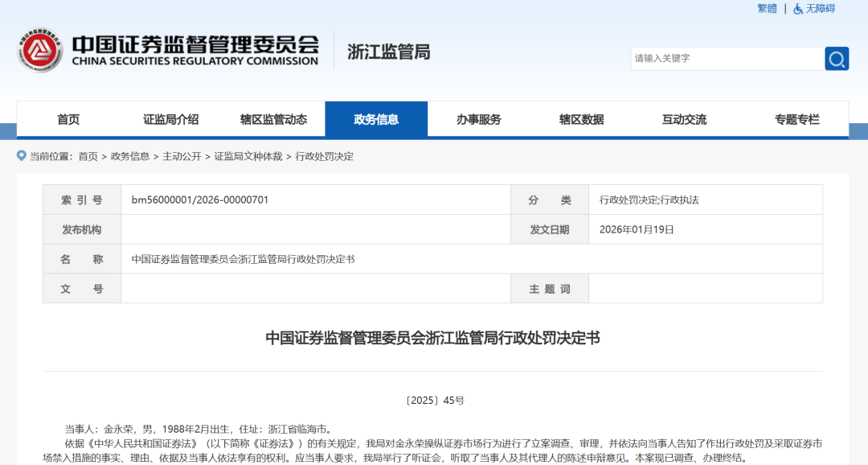Screen dimensions: 868x465
Task: Go to 首页 in the breadcrumb
Action: [88, 156]
